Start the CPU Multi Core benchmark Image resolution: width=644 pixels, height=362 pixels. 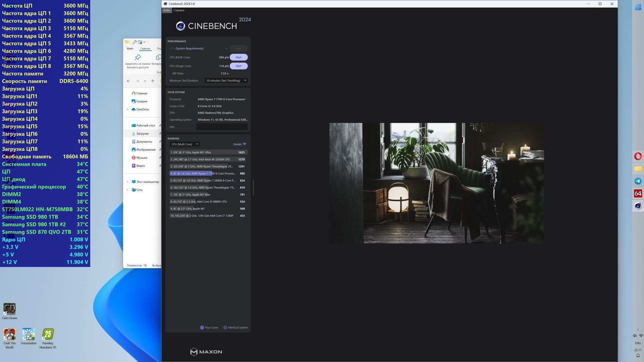(x=238, y=57)
